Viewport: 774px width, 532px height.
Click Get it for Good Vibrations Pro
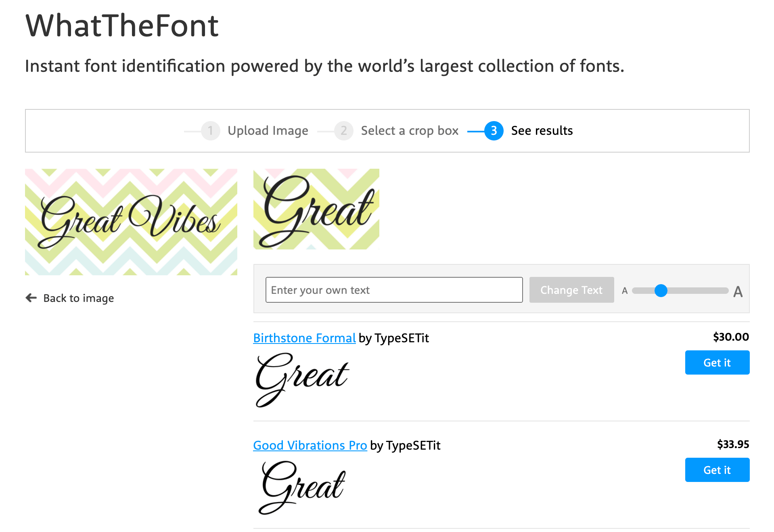[717, 470]
